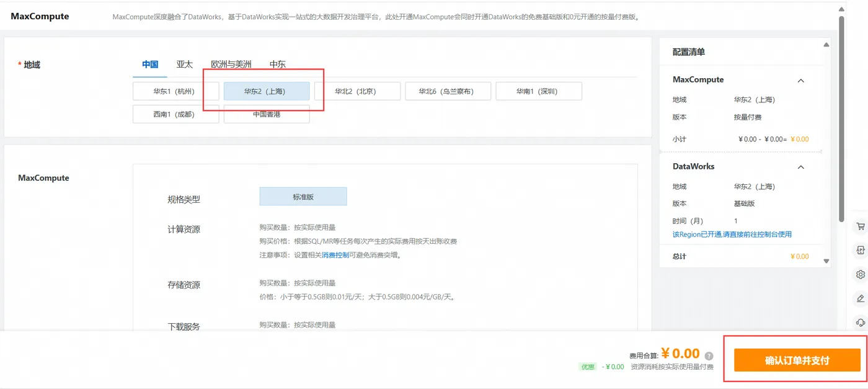Switch to the 欧洲与美洲 region tab
The height and width of the screenshot is (389, 868).
231,65
